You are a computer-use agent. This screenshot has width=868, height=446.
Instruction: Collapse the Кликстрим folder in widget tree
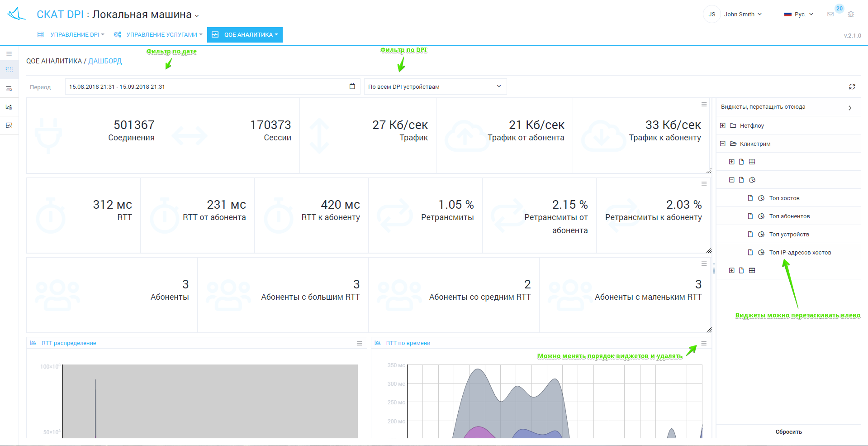coord(723,144)
